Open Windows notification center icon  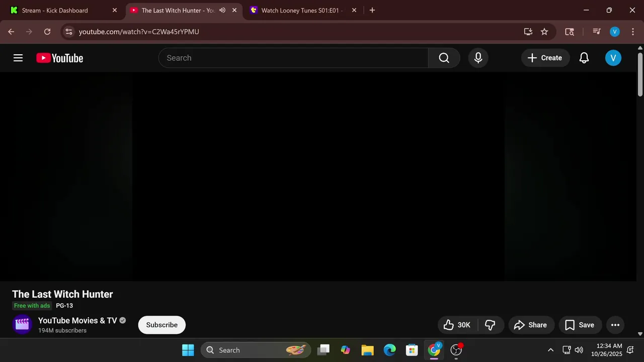(630, 350)
